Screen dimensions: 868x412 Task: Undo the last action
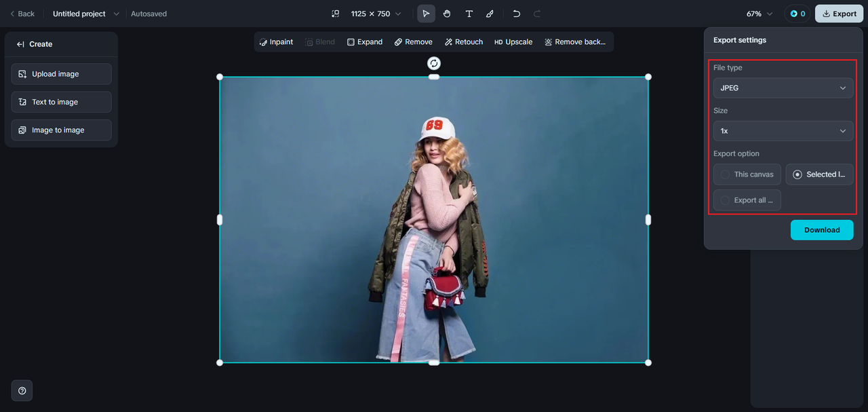[517, 14]
